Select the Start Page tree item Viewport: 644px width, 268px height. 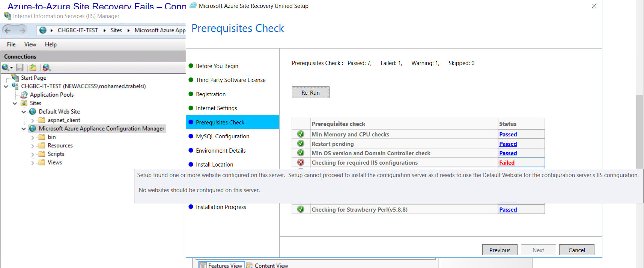[33, 78]
